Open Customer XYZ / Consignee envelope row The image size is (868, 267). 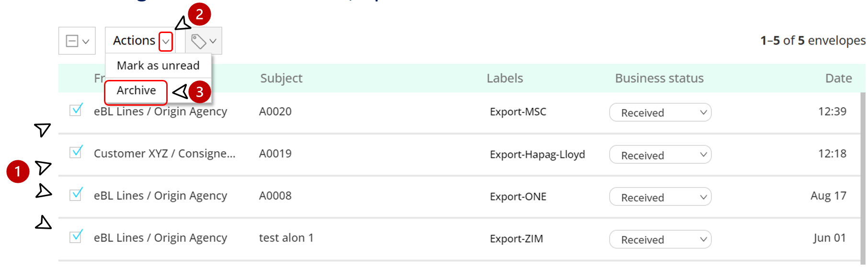[164, 154]
